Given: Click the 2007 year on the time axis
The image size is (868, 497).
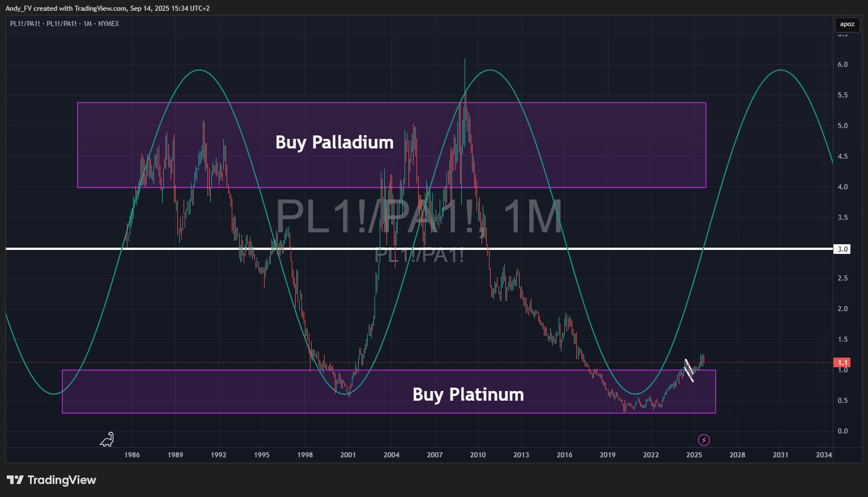Looking at the screenshot, I should click(x=435, y=455).
